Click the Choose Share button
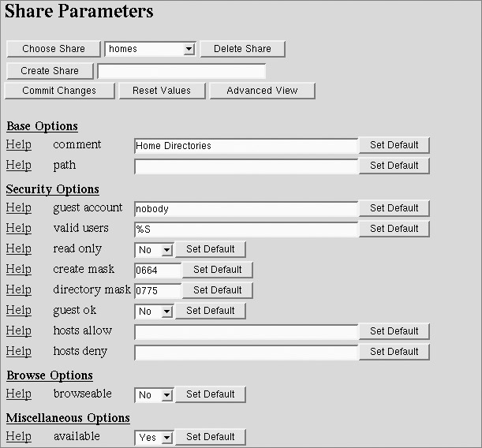 coord(54,49)
